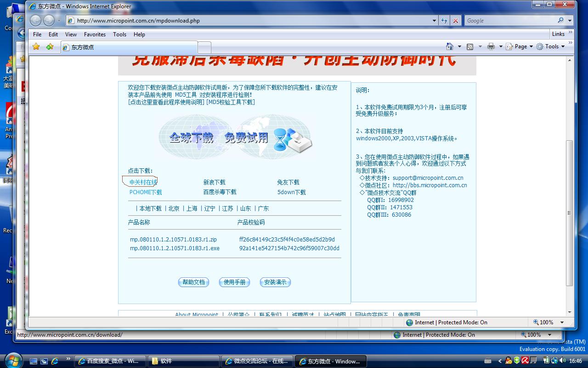Click the Print icon
This screenshot has height=368, width=588.
click(x=491, y=46)
